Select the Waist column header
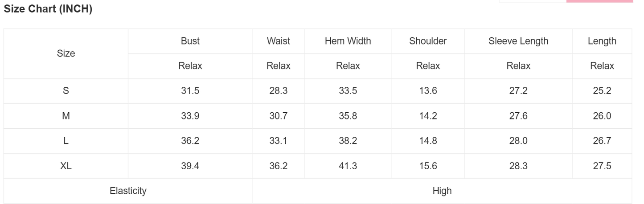Screen dimensions: 644x204 (x=279, y=41)
